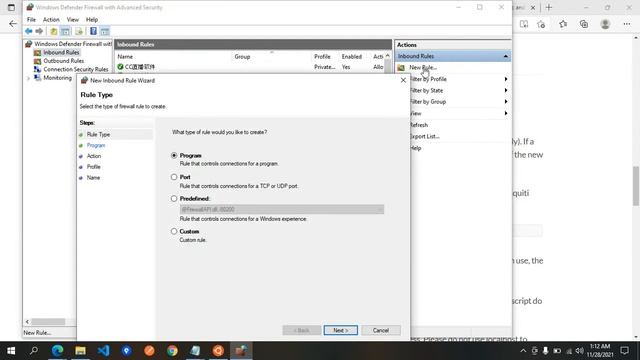The height and width of the screenshot is (360, 640).
Task: Select the Predefined rule type radio
Action: [x=174, y=199]
